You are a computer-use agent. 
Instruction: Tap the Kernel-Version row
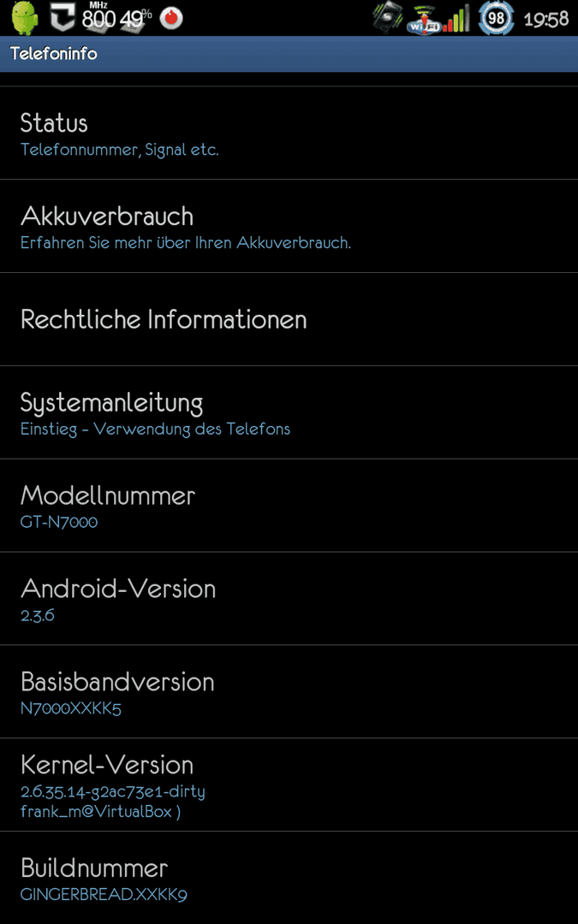[289, 785]
